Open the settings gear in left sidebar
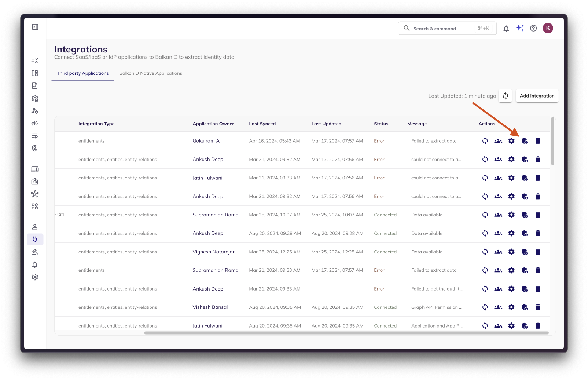 [x=35, y=277]
